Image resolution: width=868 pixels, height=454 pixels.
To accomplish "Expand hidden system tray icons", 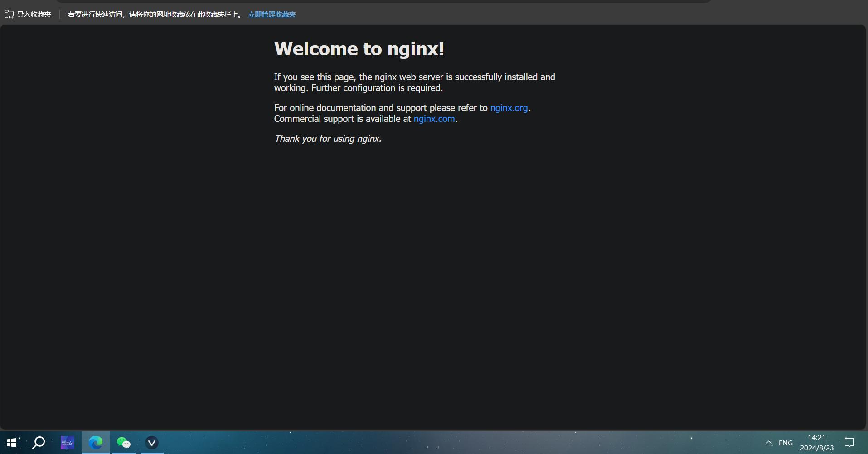I will 768,443.
